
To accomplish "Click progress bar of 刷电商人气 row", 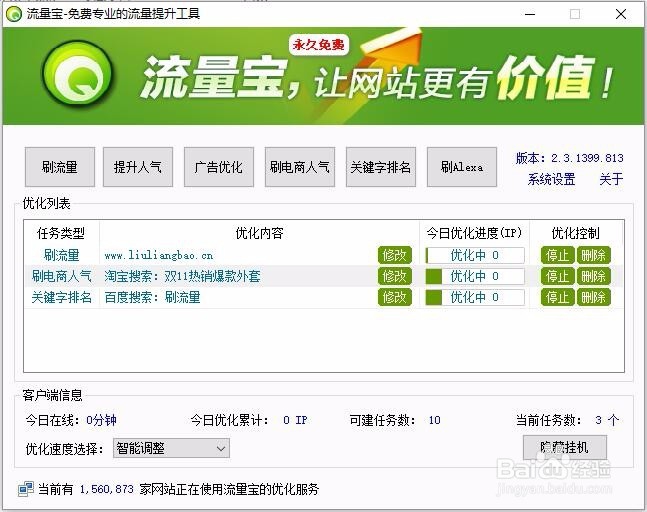I will click(x=475, y=276).
